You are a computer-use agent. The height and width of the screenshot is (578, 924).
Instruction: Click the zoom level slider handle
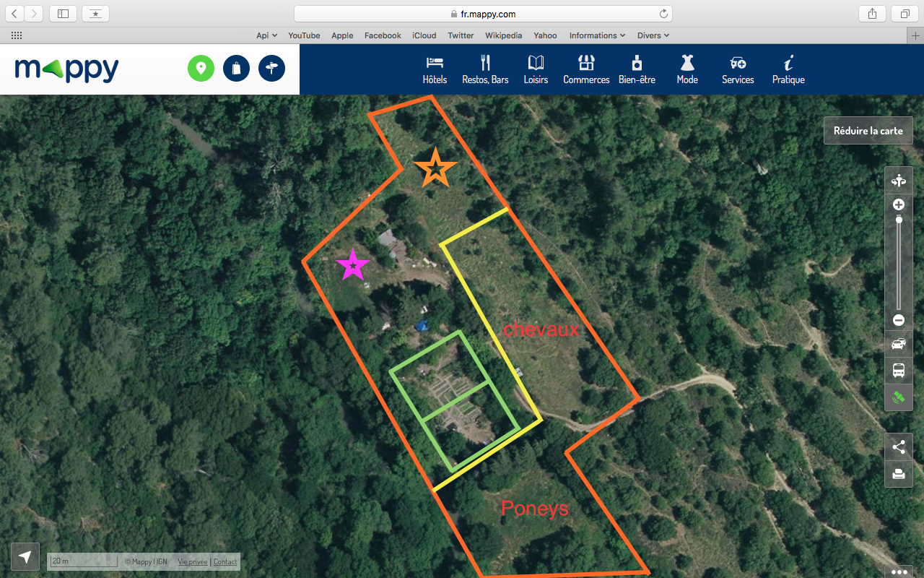click(899, 219)
